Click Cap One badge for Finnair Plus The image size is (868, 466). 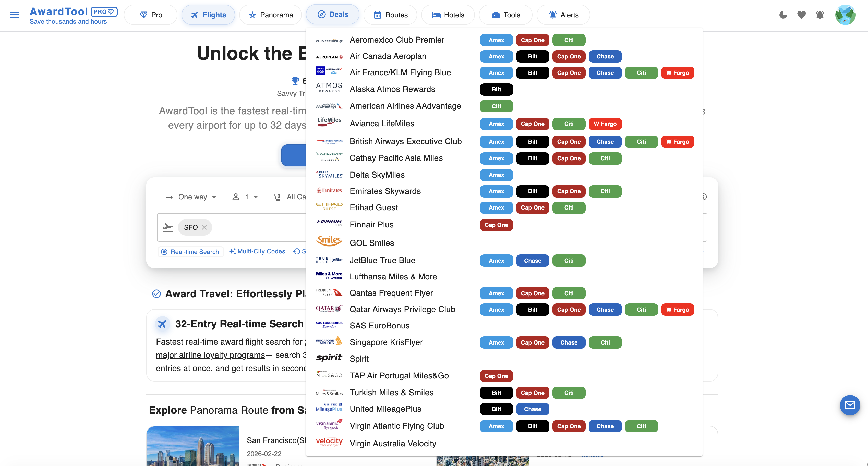coord(496,225)
